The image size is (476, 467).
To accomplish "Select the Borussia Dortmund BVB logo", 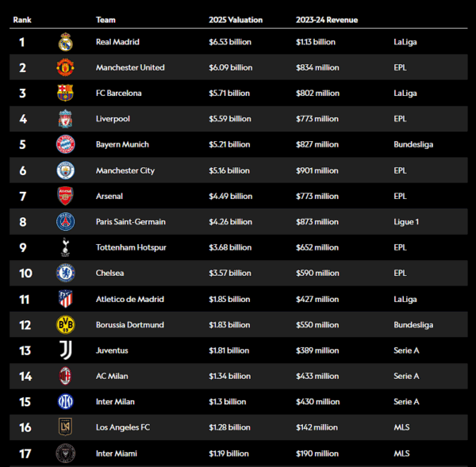I will pyautogui.click(x=65, y=324).
